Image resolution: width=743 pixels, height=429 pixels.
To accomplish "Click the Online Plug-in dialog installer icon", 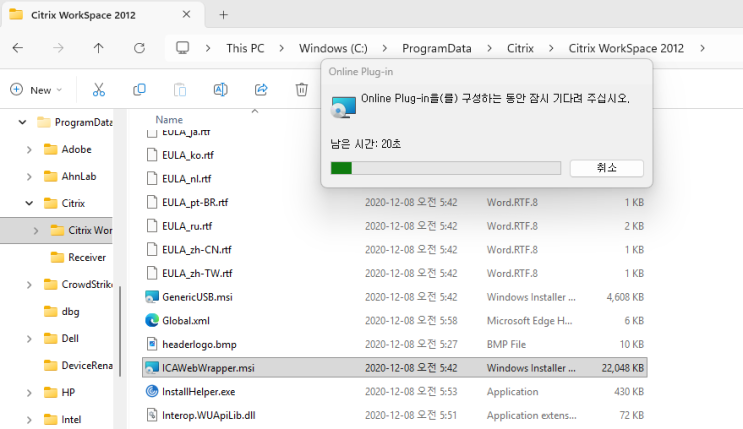I will tap(344, 107).
